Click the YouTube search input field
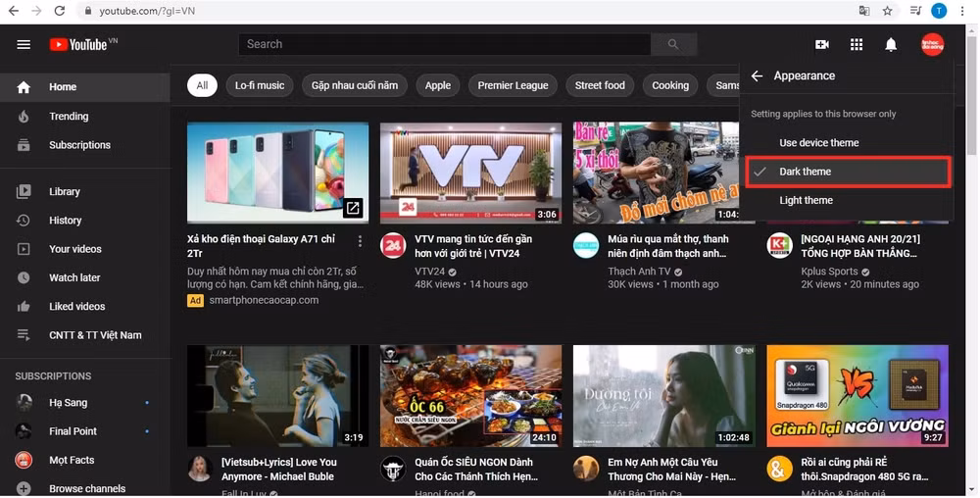 pyautogui.click(x=444, y=44)
